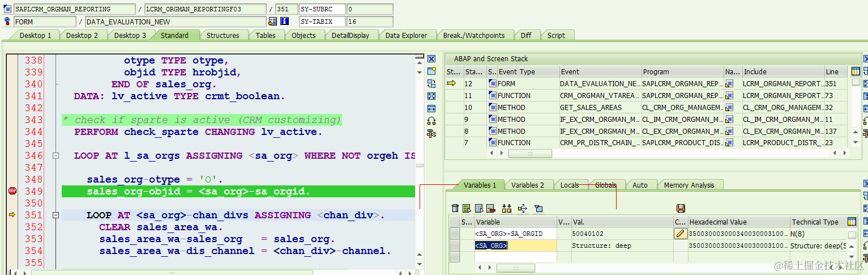Click the green list icon next to the trash

(467, 209)
